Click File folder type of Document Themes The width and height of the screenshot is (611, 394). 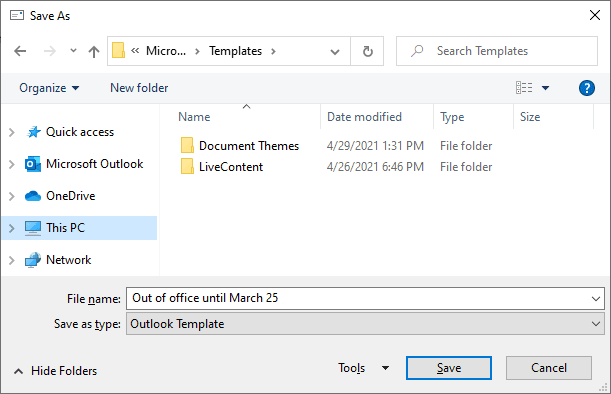[x=466, y=146]
